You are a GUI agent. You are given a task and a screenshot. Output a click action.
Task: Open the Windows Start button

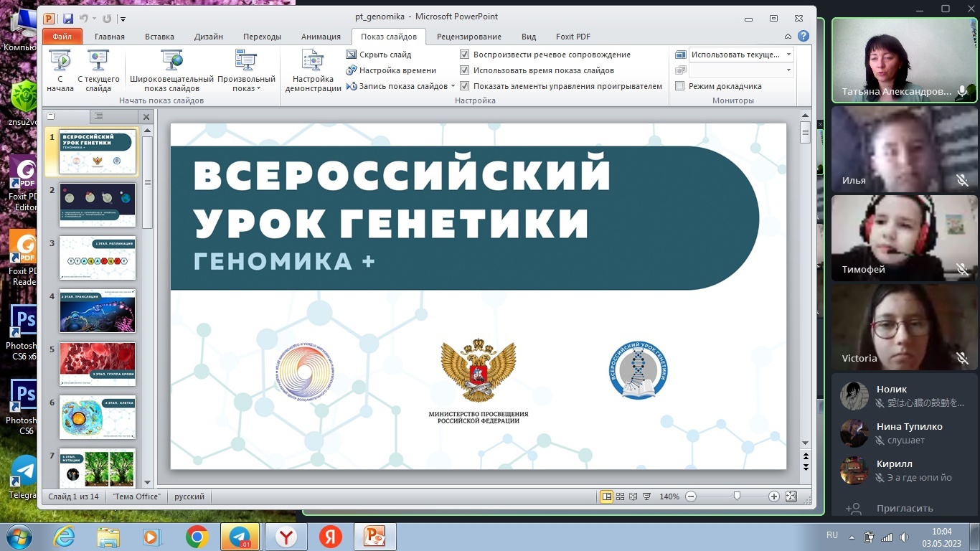coord(19,537)
